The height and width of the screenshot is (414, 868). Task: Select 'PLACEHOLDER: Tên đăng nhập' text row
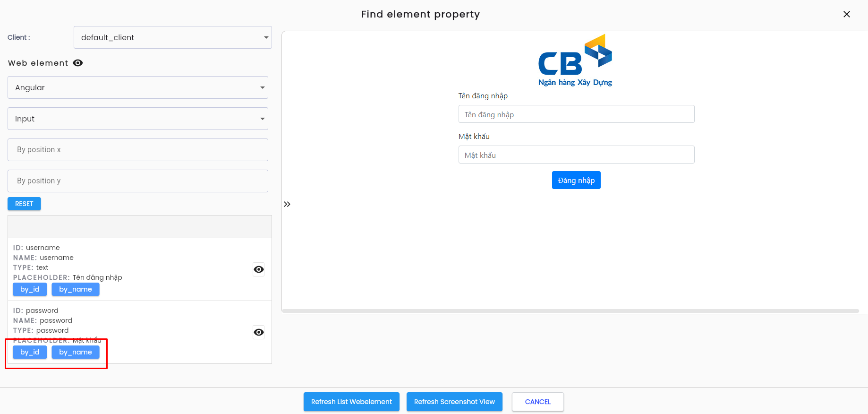68,277
